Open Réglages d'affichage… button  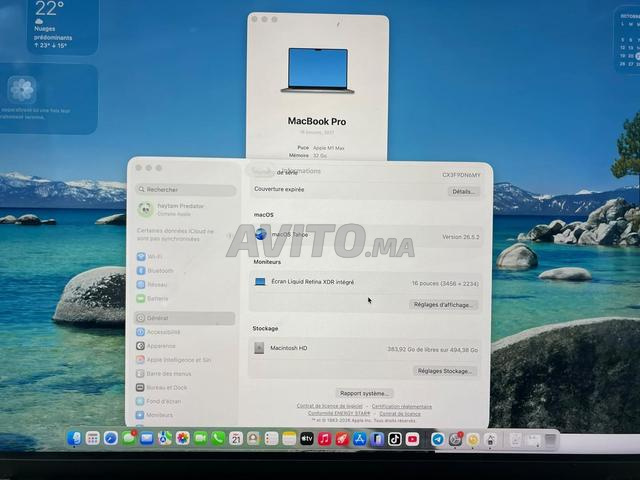tap(443, 305)
